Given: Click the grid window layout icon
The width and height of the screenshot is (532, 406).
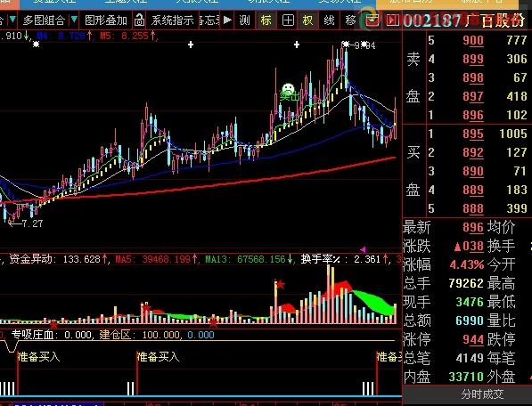Looking at the screenshot, I should tap(288, 20).
